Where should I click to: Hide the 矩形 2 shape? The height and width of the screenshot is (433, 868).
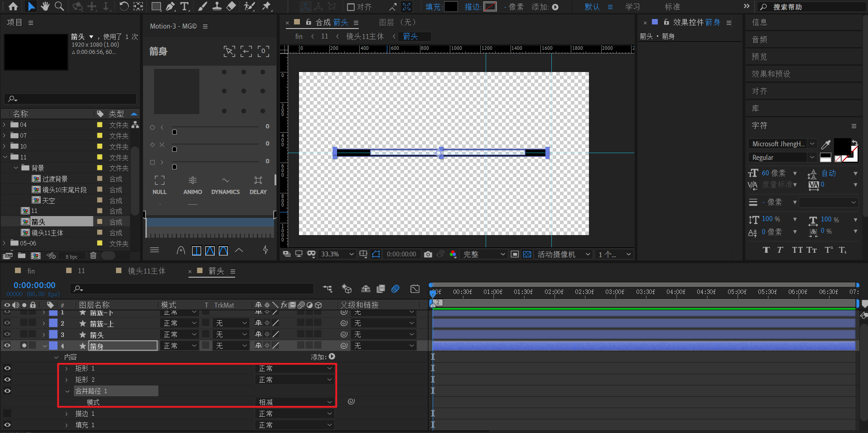click(x=7, y=380)
